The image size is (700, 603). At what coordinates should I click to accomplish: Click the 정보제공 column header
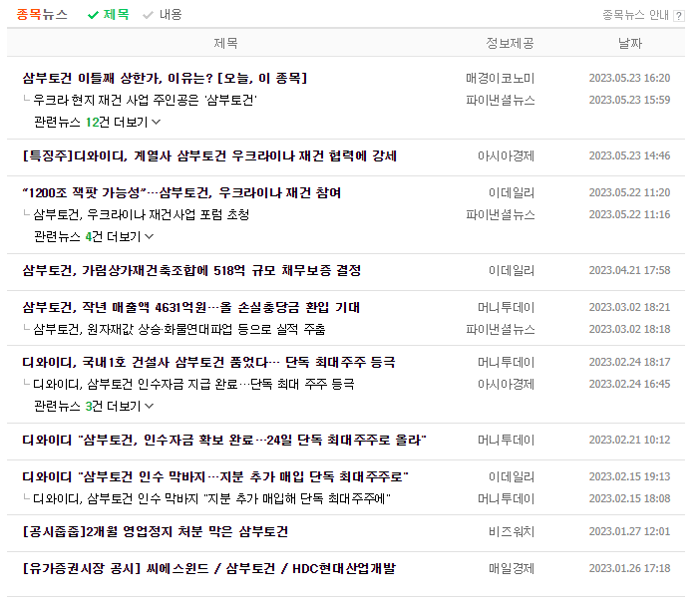pyautogui.click(x=510, y=43)
